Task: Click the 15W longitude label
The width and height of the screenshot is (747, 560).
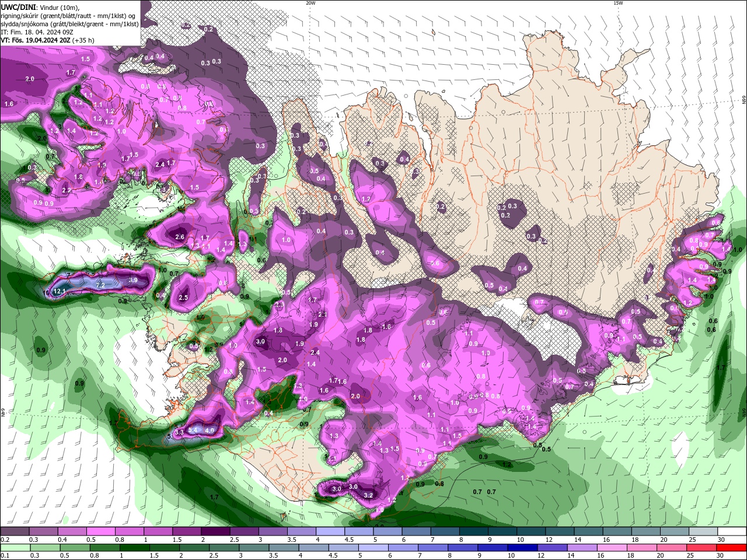Action: pos(618,3)
